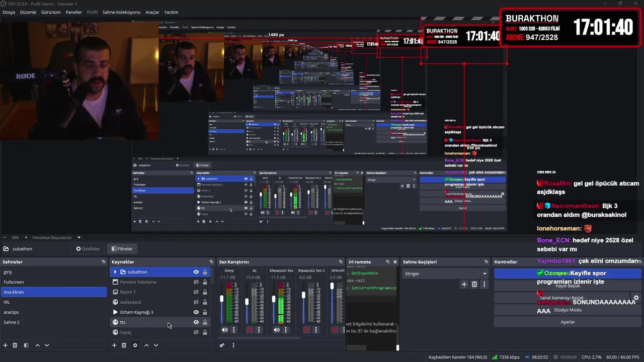This screenshot has height=362, width=644.
Task: Toggle Stüdyo Modu button
Action: coord(568,310)
